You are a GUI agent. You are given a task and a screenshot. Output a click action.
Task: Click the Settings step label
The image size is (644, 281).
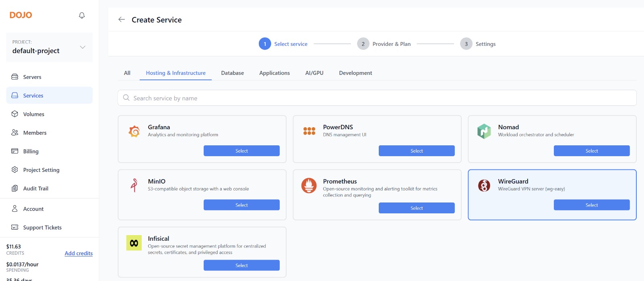pyautogui.click(x=485, y=44)
